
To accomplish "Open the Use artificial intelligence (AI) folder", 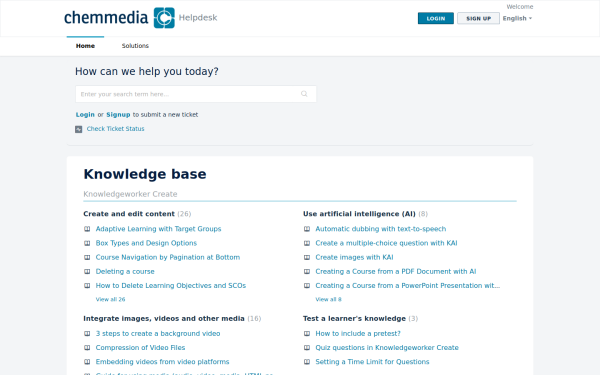I will (x=359, y=214).
